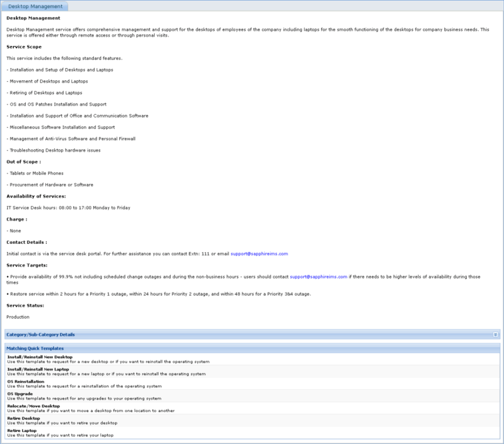
Task: Choose the Install/Reinstall New Laptop template
Action: (37, 369)
